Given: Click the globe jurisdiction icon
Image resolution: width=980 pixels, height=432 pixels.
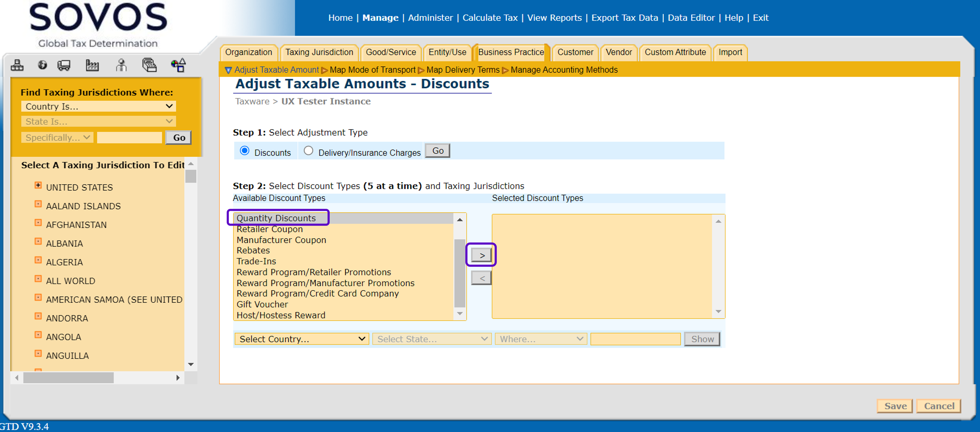Looking at the screenshot, I should 42,65.
